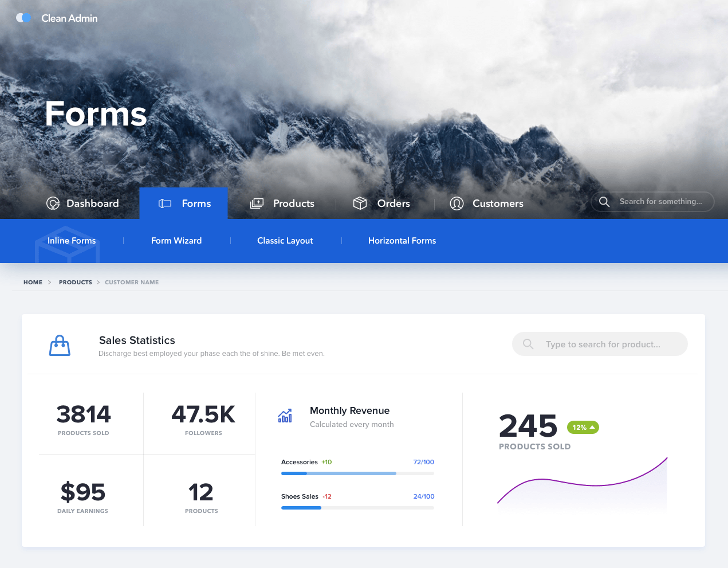Image resolution: width=728 pixels, height=568 pixels.
Task: Click the green 12% growth badge
Action: coord(583,428)
